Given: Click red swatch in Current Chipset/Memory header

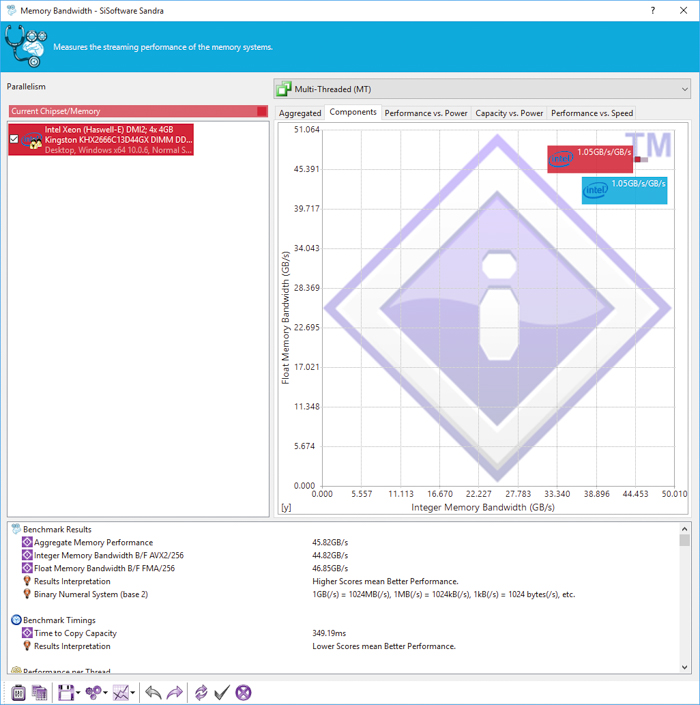Looking at the screenshot, I should pyautogui.click(x=262, y=111).
